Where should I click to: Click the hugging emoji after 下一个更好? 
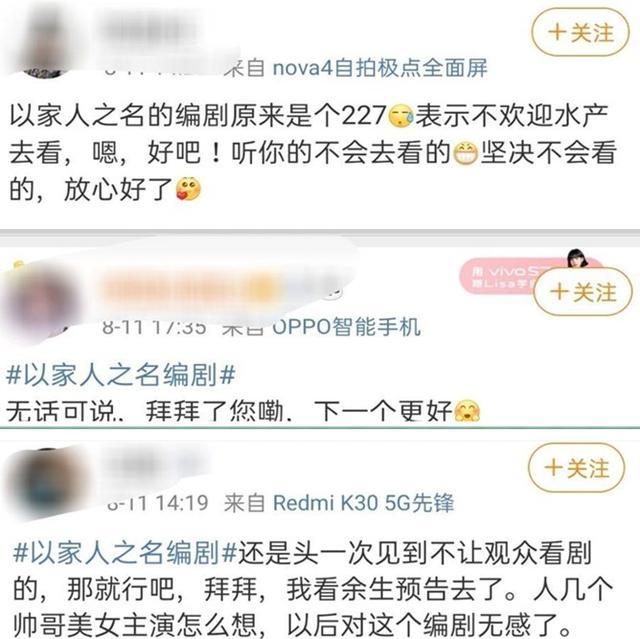pos(467,410)
